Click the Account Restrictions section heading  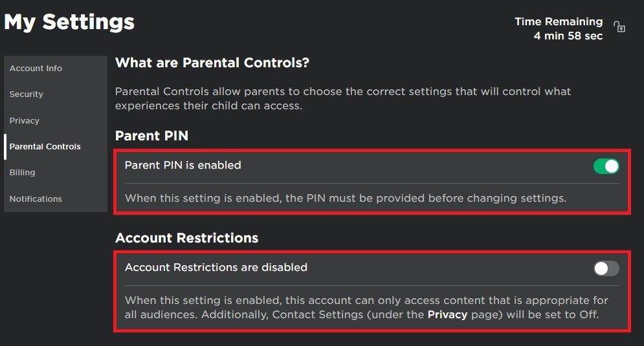(x=186, y=238)
